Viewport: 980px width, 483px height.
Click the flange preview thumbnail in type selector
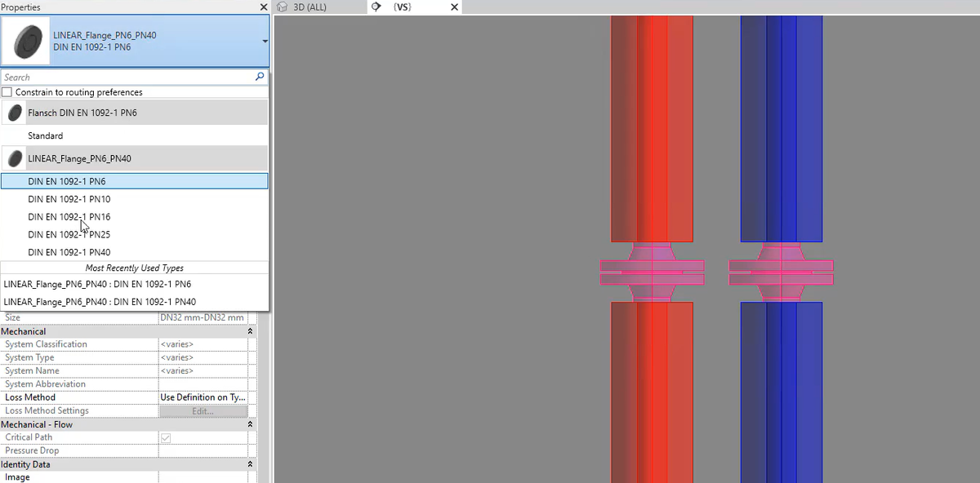pos(25,41)
